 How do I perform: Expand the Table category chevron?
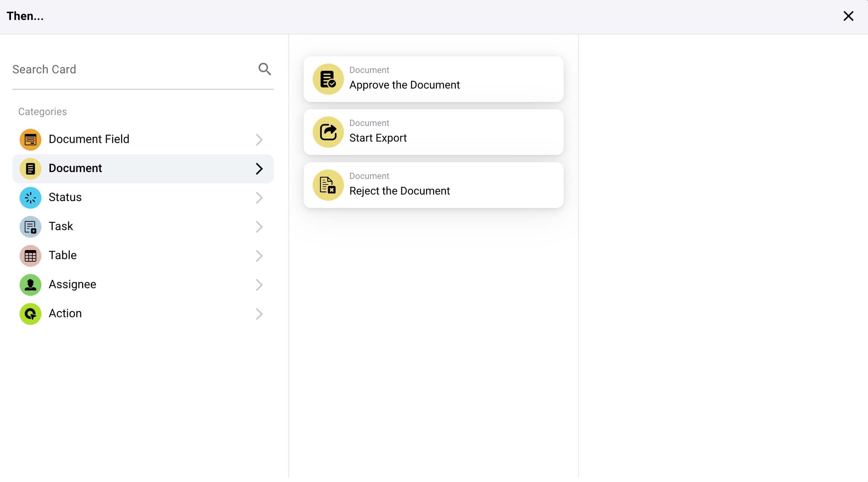(x=259, y=256)
